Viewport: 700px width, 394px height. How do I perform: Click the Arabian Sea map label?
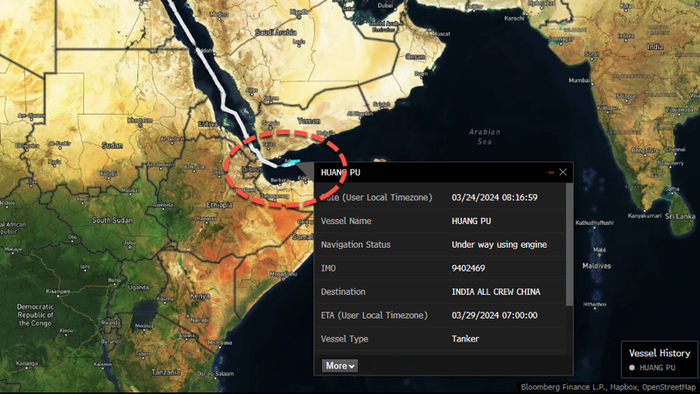[485, 137]
